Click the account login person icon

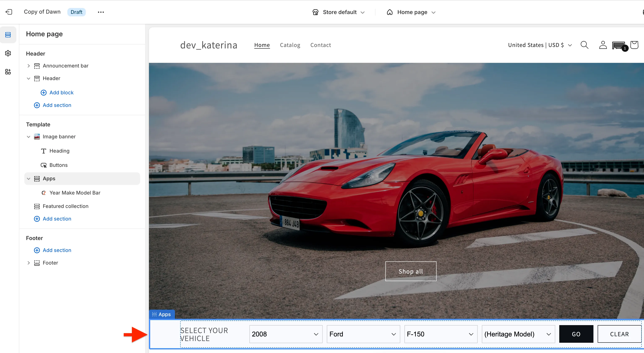point(603,45)
